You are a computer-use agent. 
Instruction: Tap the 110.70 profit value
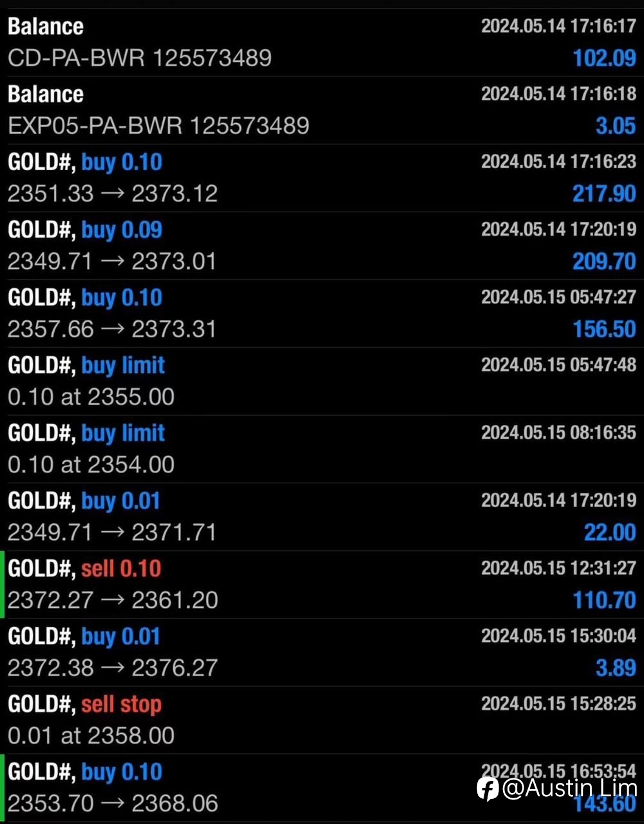pyautogui.click(x=604, y=601)
